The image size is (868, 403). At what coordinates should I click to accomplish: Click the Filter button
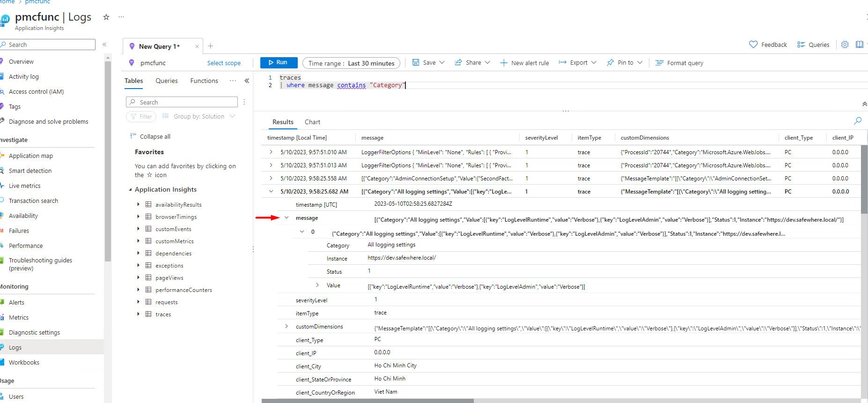point(141,117)
